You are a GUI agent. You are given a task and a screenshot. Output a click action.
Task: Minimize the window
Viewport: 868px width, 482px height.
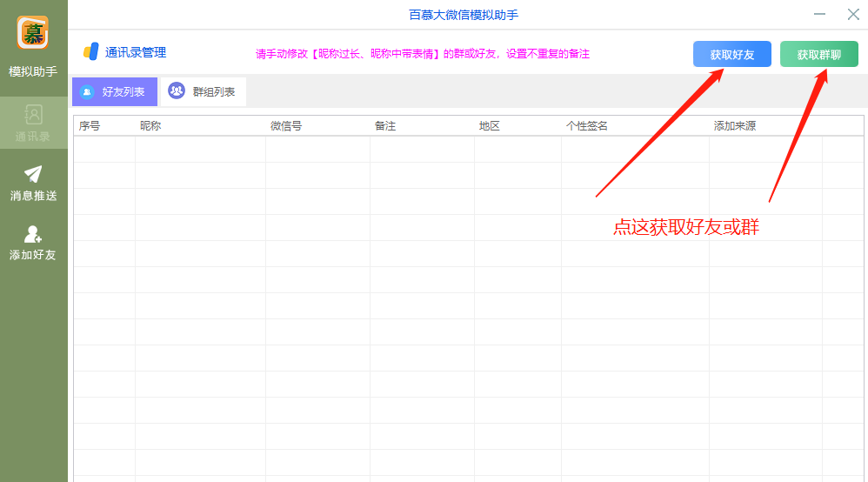click(819, 15)
